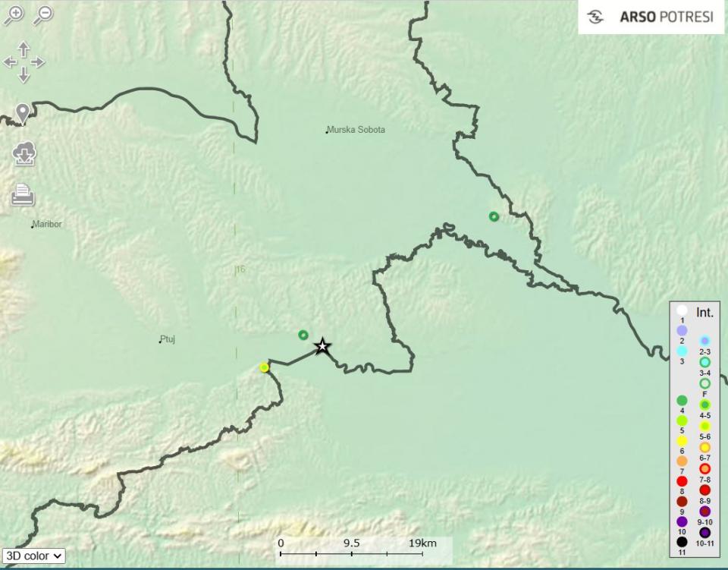Click the Ptuj city label
This screenshot has width=728, height=570.
coord(168,339)
